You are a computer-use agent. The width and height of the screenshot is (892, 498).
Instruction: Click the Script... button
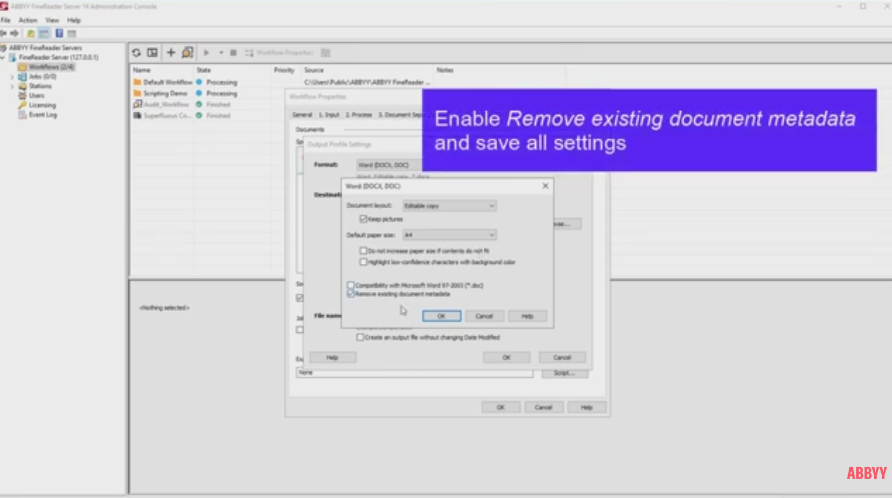(564, 373)
